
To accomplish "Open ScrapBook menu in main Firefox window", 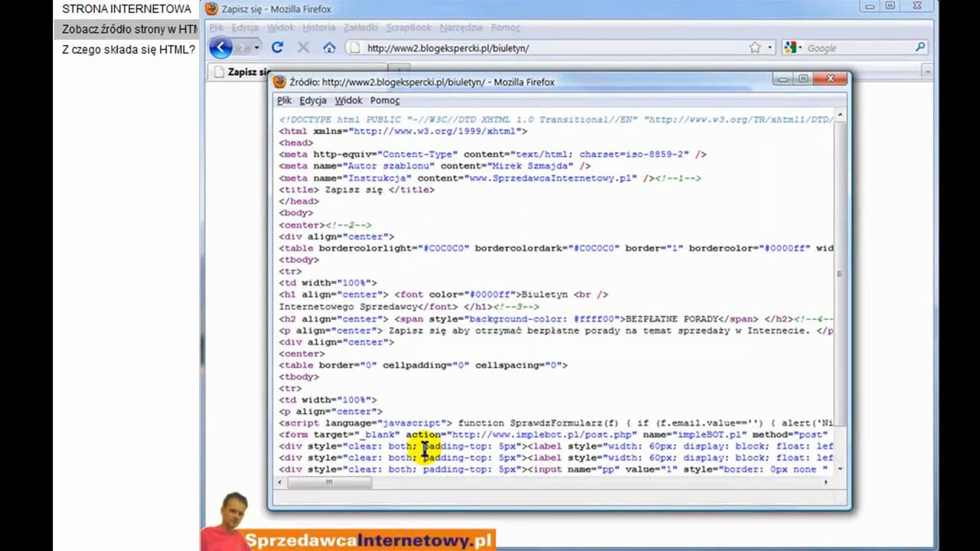I will [409, 27].
